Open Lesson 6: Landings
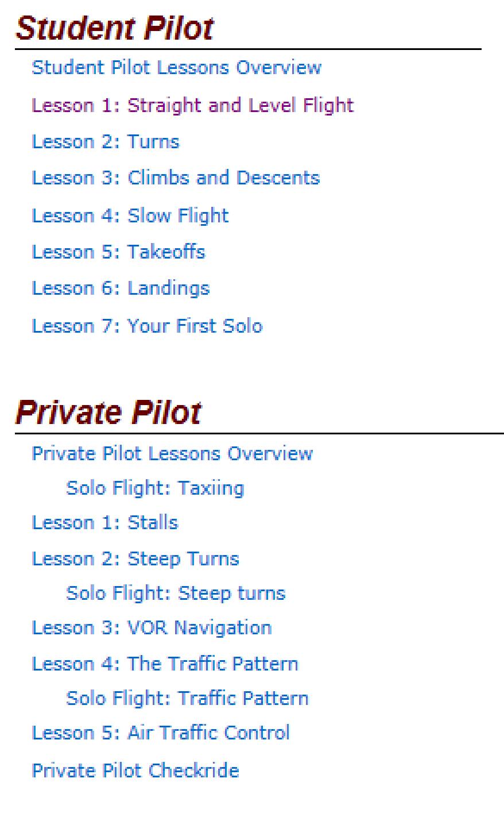The width and height of the screenshot is (504, 813). pos(121,288)
